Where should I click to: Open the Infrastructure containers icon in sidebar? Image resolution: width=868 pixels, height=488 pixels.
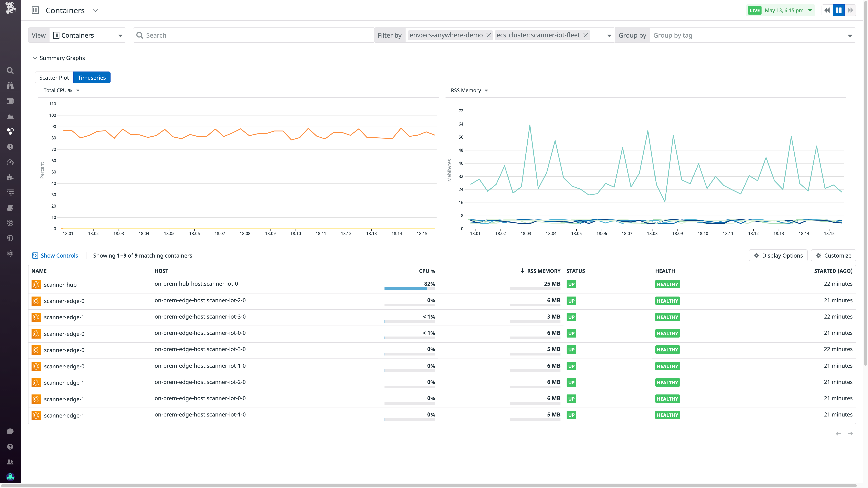click(x=10, y=132)
